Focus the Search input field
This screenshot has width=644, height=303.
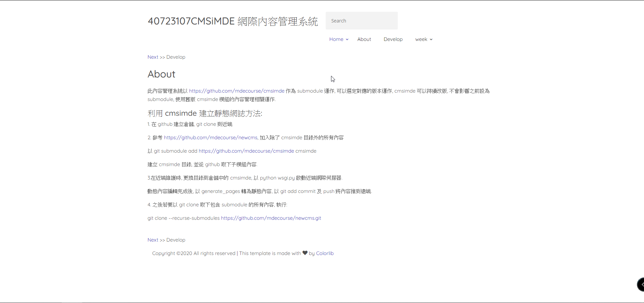pos(362,21)
